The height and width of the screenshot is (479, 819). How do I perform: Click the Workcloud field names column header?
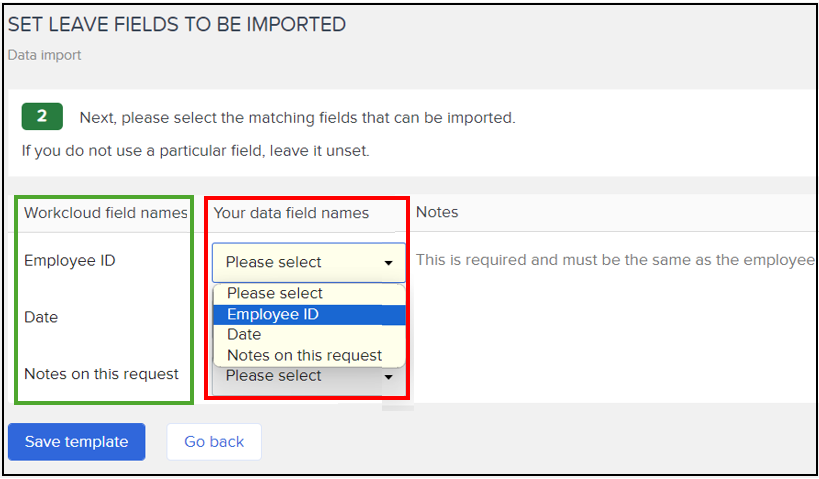pos(106,213)
